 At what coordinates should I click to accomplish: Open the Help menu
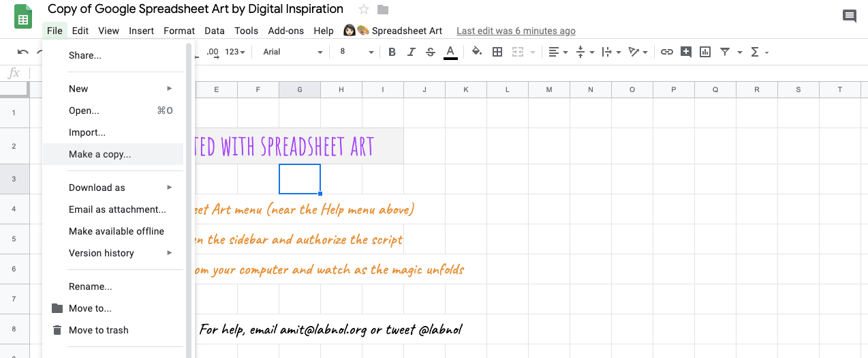(x=324, y=31)
